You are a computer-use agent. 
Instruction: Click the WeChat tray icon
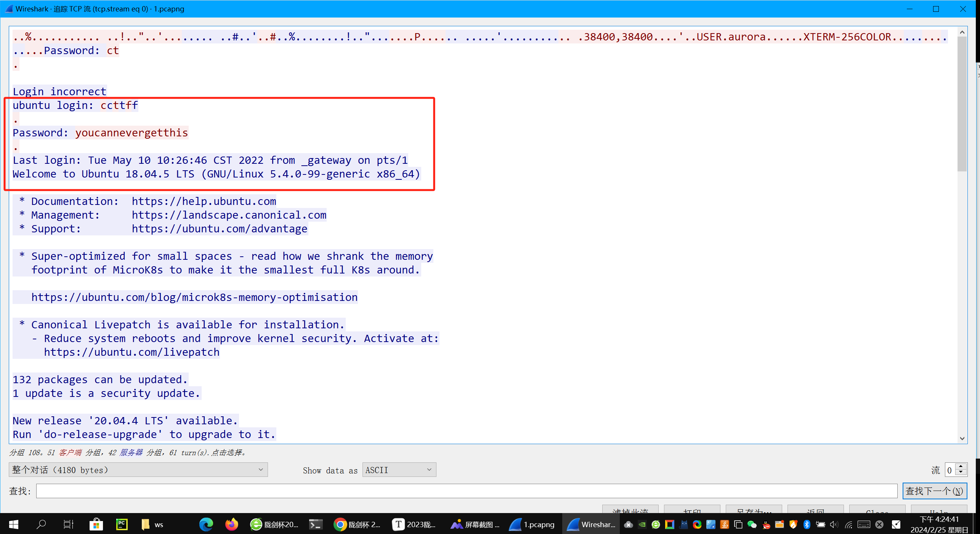(x=752, y=524)
